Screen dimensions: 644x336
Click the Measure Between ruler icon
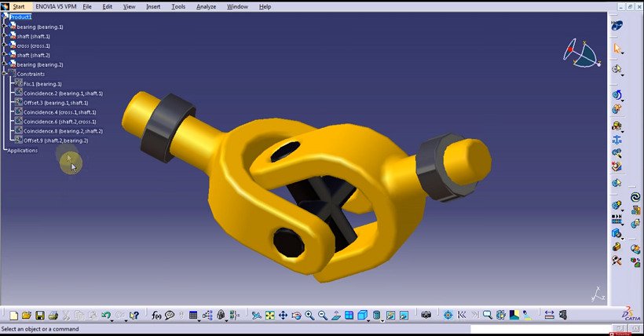tap(549, 315)
